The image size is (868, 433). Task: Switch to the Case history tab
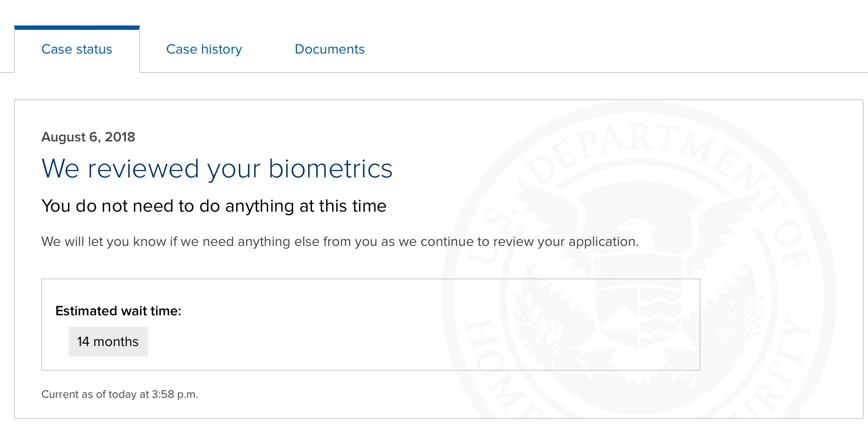(x=204, y=49)
